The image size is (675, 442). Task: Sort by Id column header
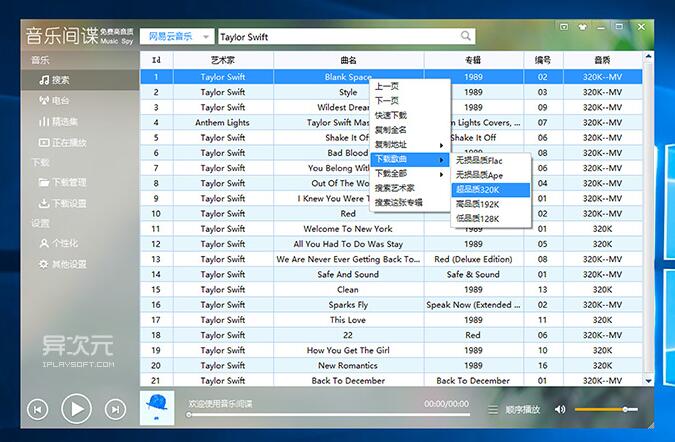[x=156, y=60]
